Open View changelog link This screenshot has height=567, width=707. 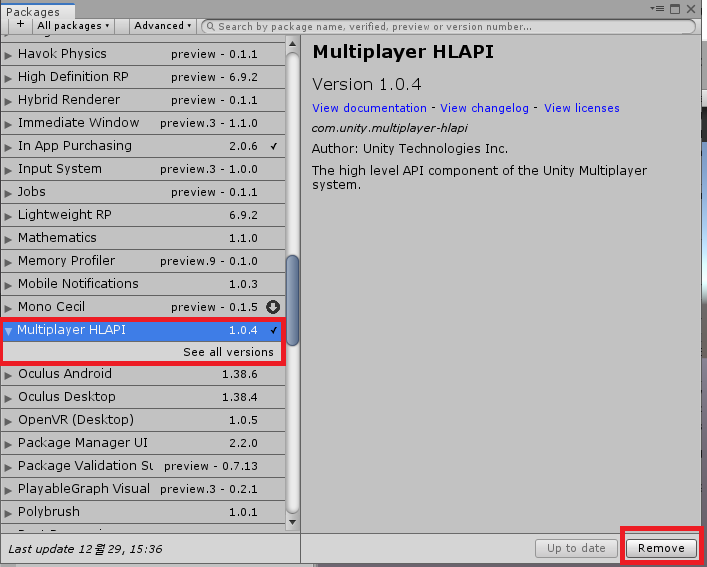[x=484, y=108]
